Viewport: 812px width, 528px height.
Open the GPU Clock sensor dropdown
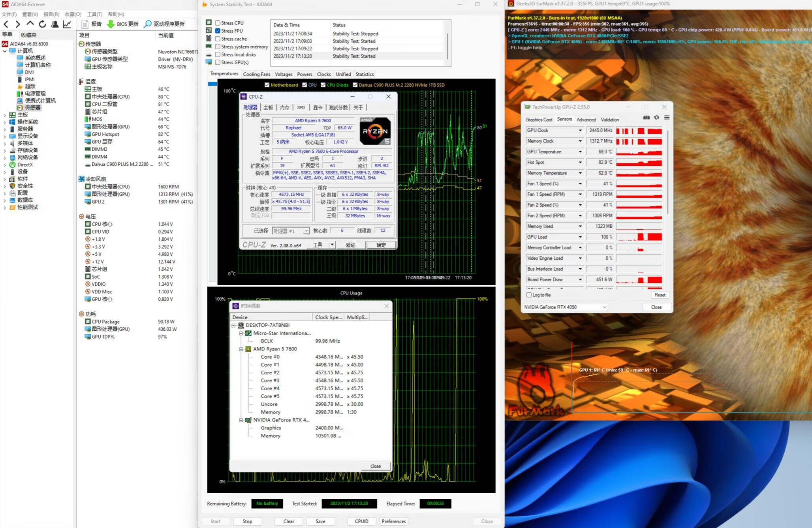580,130
